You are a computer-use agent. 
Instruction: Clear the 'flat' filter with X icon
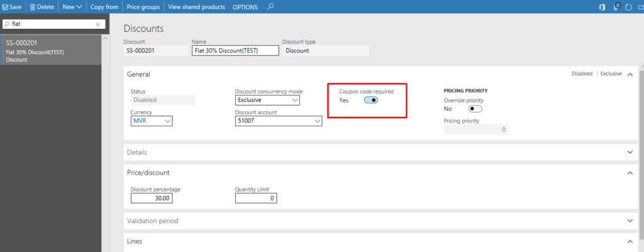click(97, 24)
